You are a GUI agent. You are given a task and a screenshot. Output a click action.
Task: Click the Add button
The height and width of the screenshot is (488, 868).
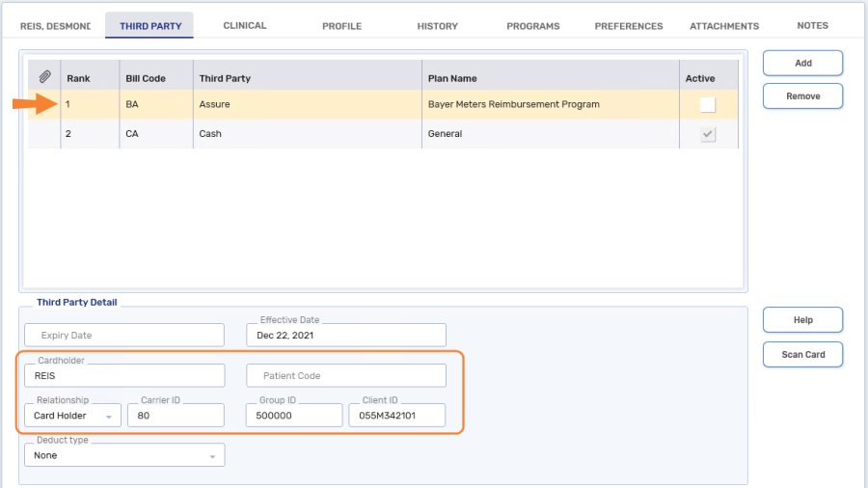[802, 64]
